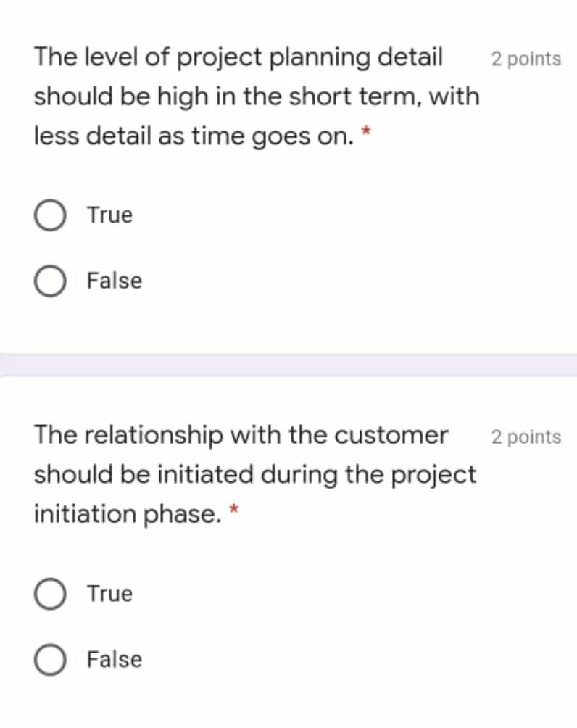Select True for the project planning detail question
This screenshot has width=577, height=728.
coord(49,214)
